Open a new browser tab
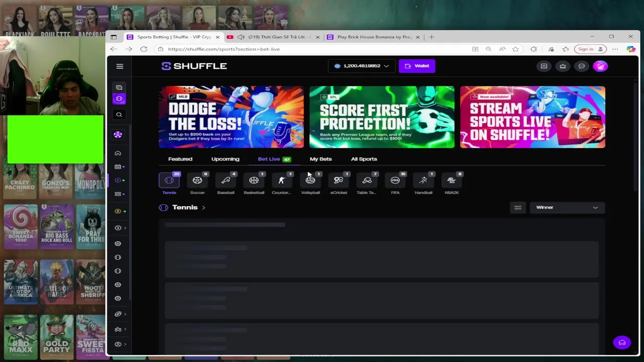 (431, 37)
